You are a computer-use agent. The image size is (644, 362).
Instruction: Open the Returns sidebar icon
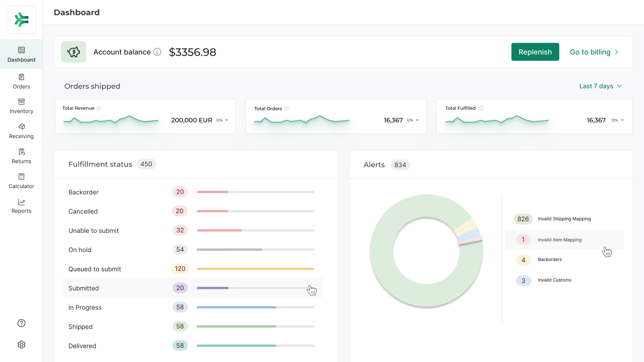pos(21,152)
